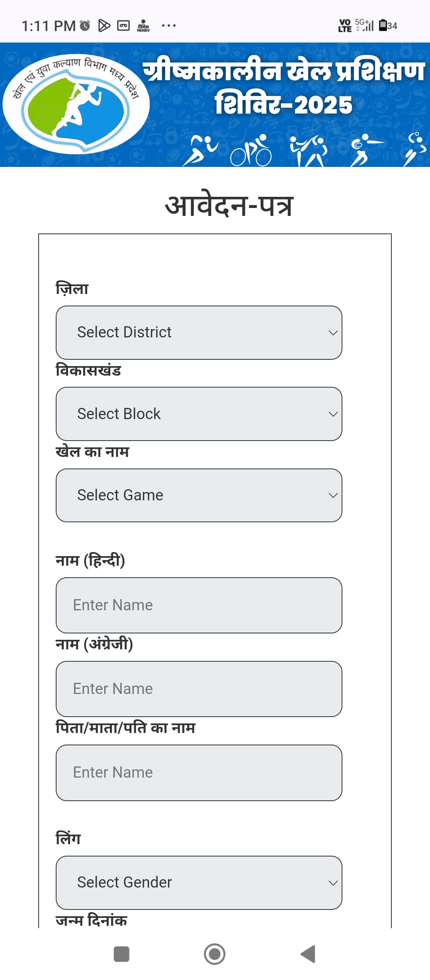Screen dimensions: 430x980
Task: Open the Select Block dropdown
Action: tap(199, 414)
